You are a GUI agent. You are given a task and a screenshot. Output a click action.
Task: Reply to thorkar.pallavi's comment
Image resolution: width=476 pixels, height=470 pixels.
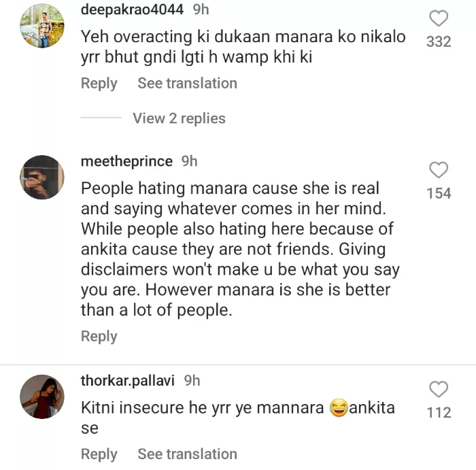(x=99, y=454)
